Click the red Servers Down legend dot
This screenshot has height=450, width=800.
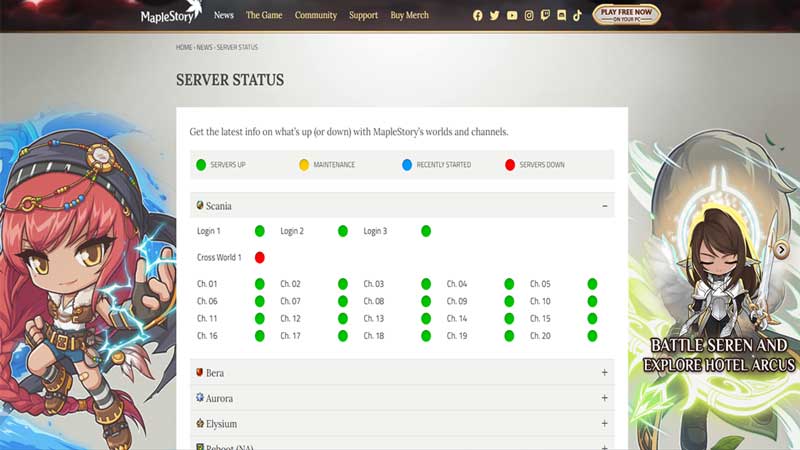click(510, 165)
